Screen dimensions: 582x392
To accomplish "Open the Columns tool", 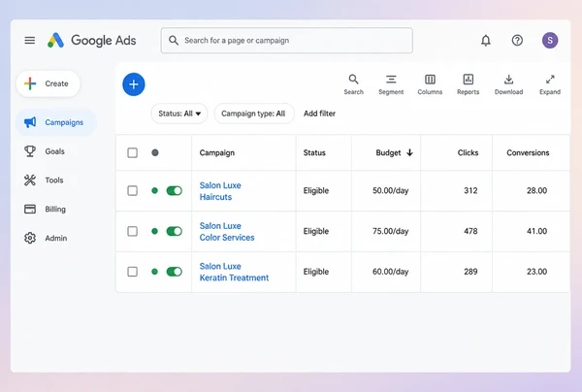I will click(430, 84).
